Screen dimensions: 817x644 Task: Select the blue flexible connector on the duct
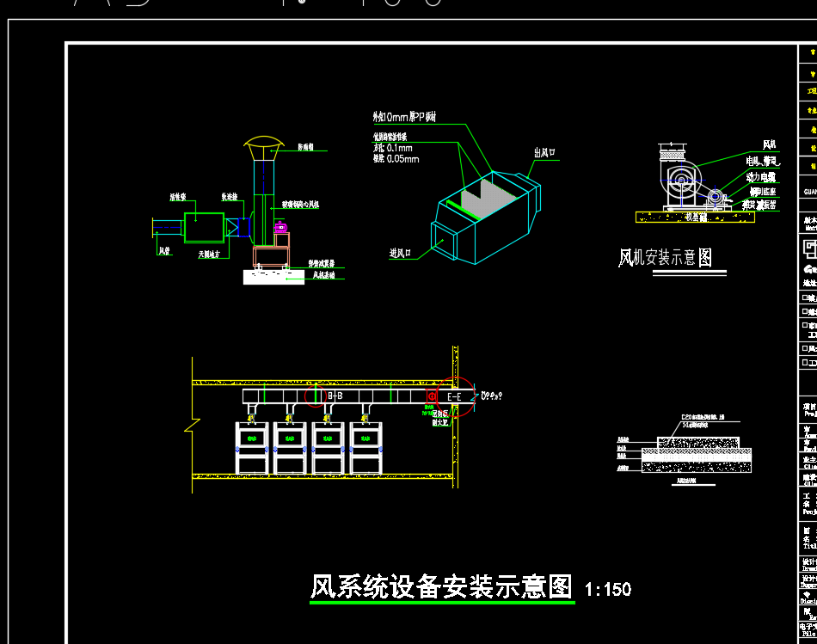[244, 227]
